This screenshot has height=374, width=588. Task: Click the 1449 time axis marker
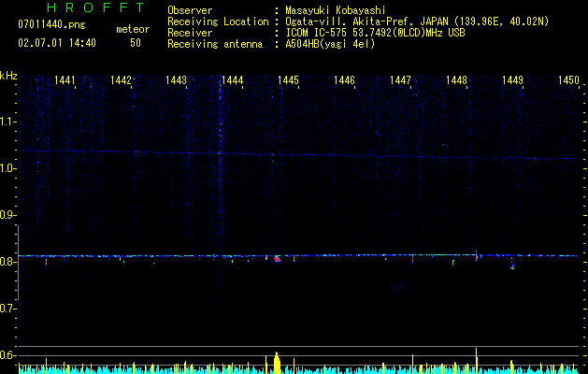512,80
